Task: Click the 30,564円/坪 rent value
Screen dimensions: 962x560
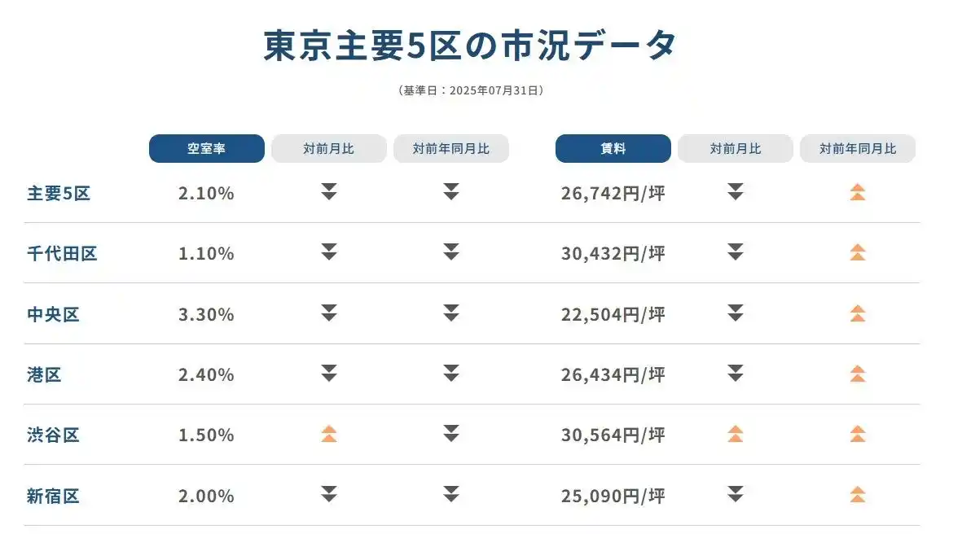Action: pos(613,435)
